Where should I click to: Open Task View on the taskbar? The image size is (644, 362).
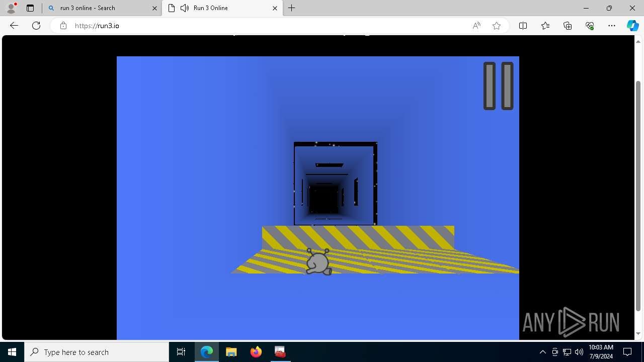point(181,352)
